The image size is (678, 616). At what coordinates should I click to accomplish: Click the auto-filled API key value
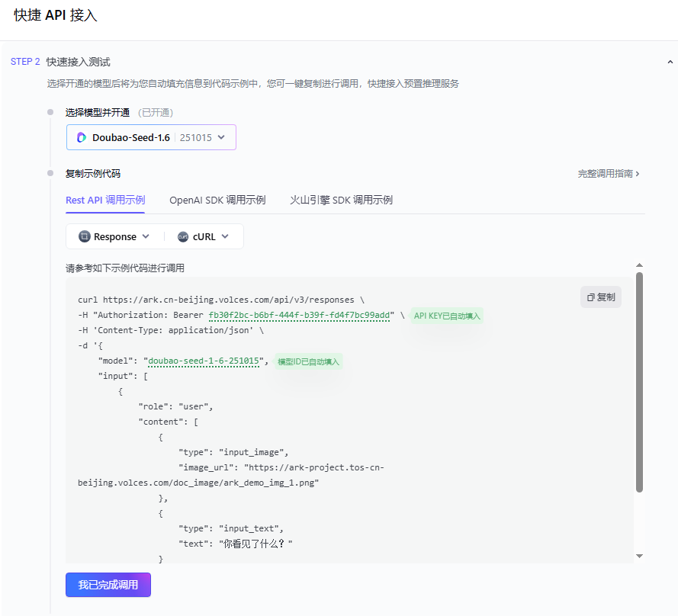299,315
